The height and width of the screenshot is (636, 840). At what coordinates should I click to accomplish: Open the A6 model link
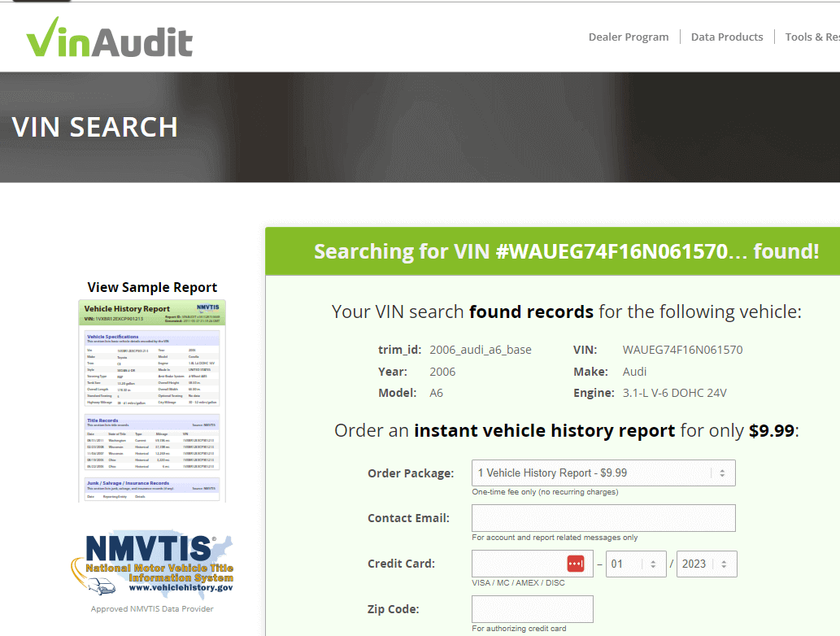pos(436,392)
